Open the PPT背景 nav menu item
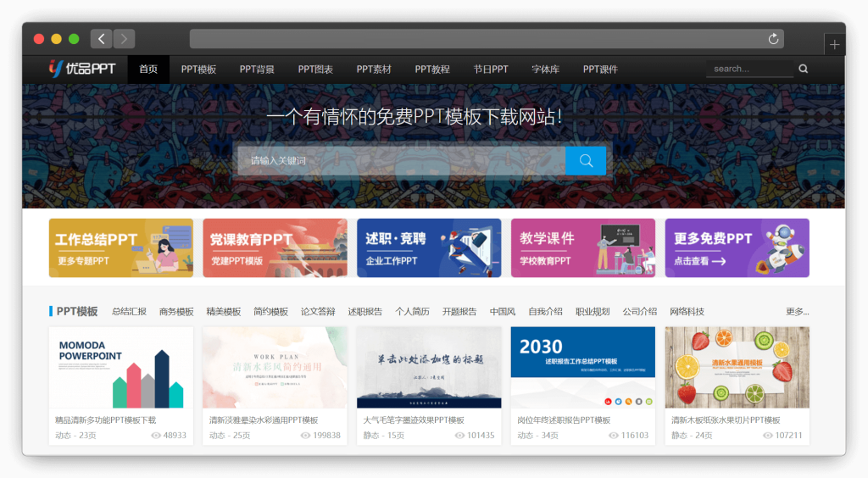Image resolution: width=868 pixels, height=478 pixels. (x=257, y=69)
